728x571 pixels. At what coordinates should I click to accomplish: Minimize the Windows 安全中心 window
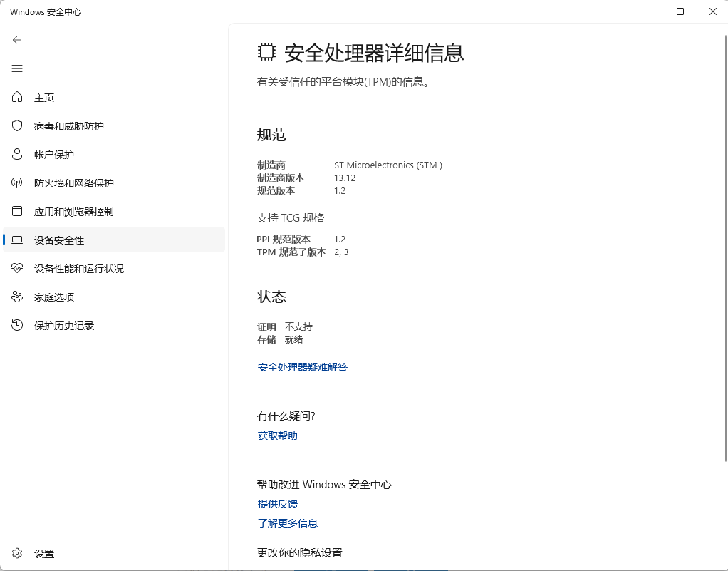(x=648, y=11)
